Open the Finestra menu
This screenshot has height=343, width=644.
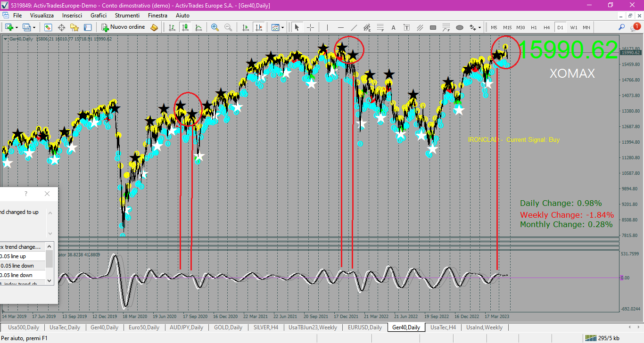[x=157, y=16]
